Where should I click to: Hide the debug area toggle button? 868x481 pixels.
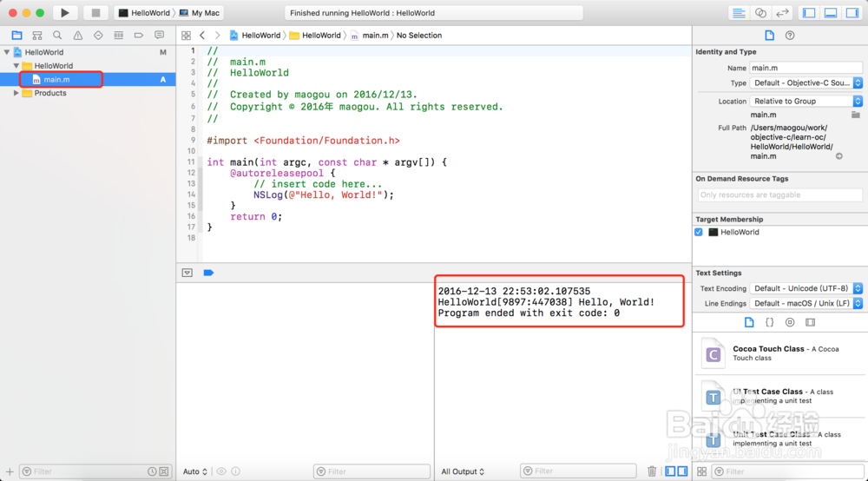(x=187, y=273)
